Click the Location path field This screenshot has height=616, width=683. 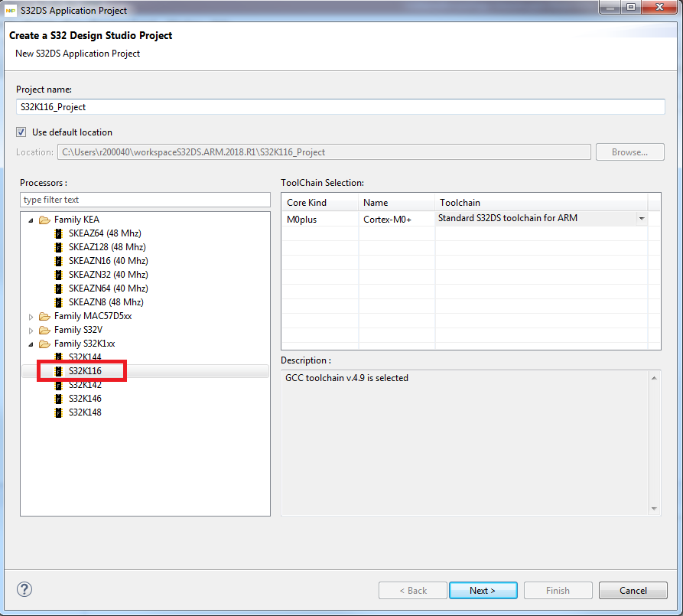[324, 152]
